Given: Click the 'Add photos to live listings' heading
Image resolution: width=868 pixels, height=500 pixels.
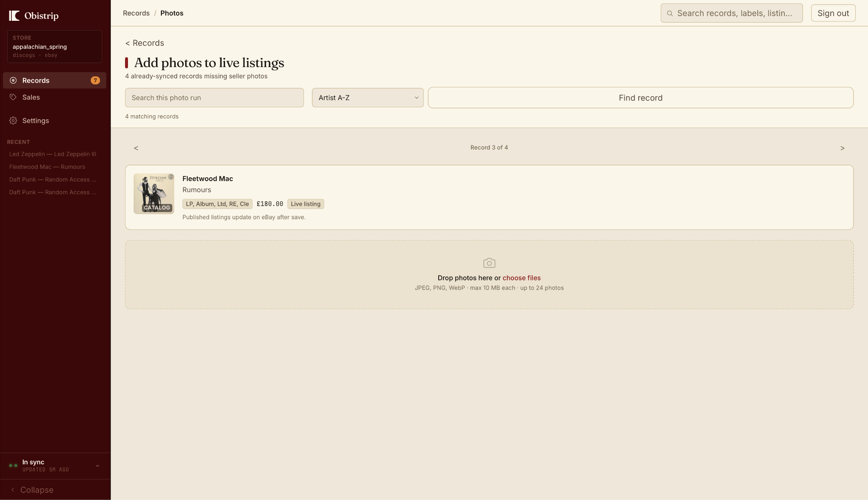Looking at the screenshot, I should [209, 63].
